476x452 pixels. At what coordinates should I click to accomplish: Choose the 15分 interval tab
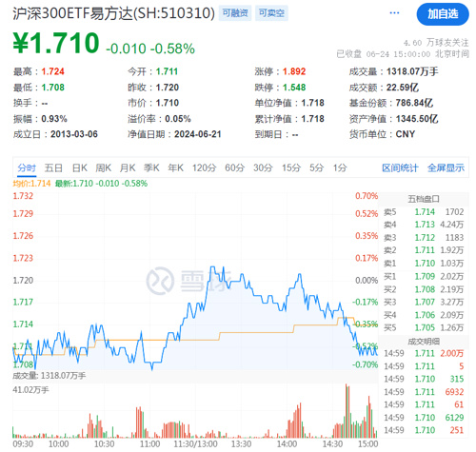click(291, 167)
